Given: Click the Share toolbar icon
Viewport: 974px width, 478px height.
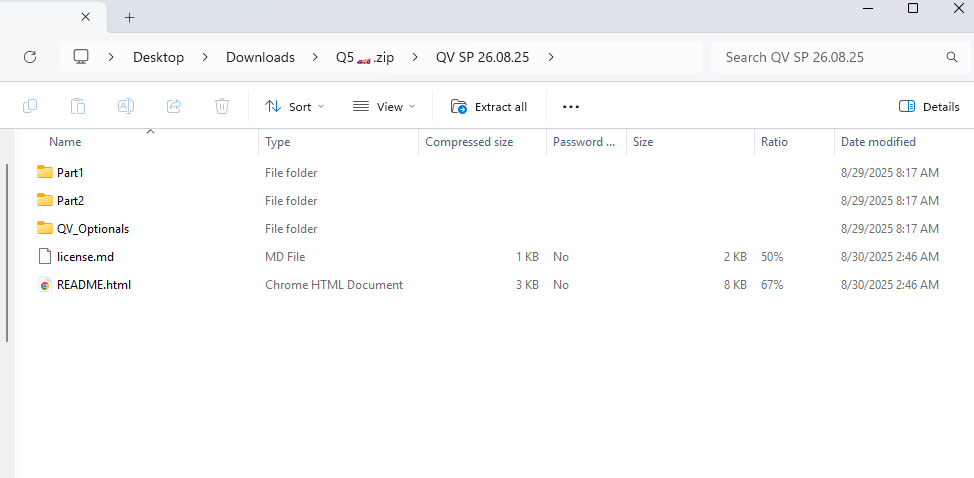Looking at the screenshot, I should (x=174, y=107).
